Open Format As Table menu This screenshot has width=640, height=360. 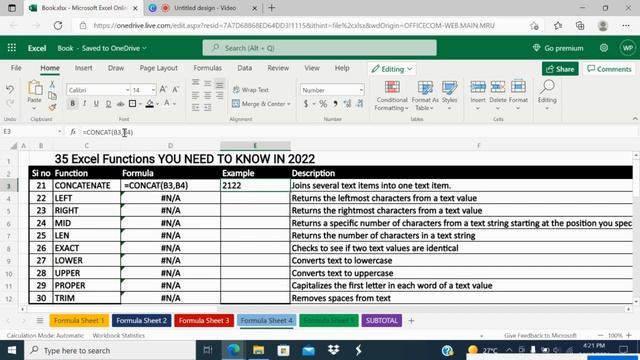(x=425, y=96)
